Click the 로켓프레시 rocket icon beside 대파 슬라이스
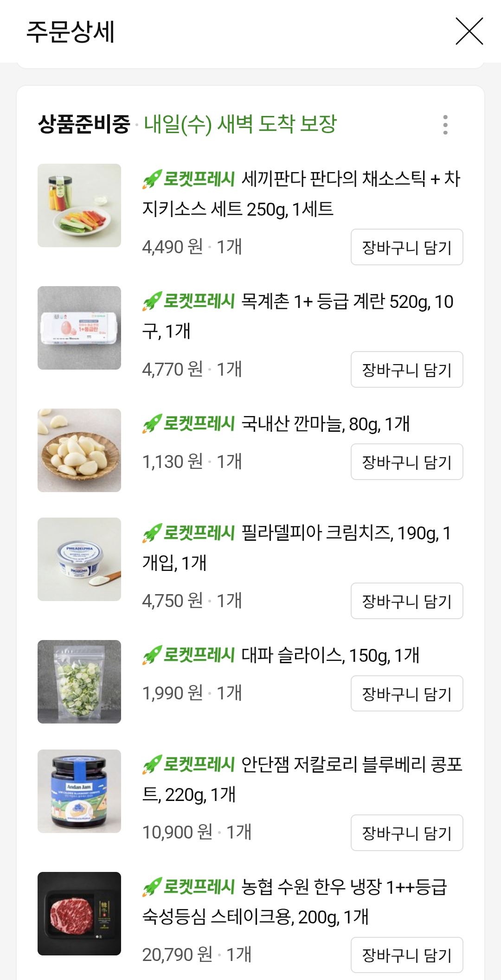 click(x=152, y=655)
